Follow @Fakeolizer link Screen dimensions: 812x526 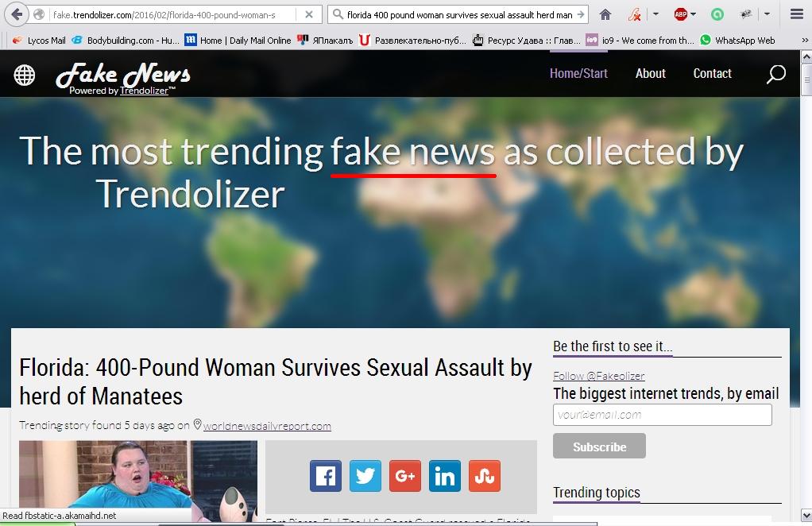coord(598,376)
